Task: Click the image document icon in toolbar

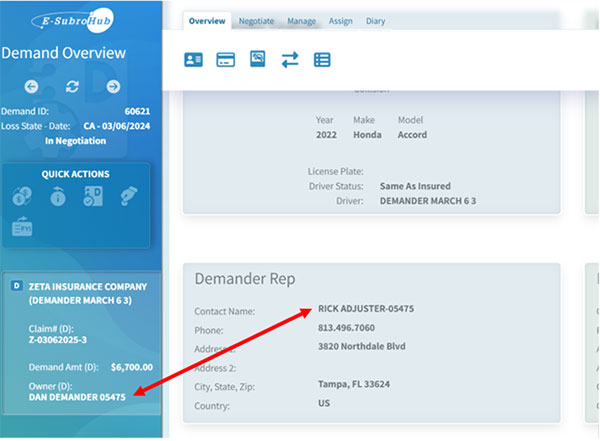Action: point(258,60)
